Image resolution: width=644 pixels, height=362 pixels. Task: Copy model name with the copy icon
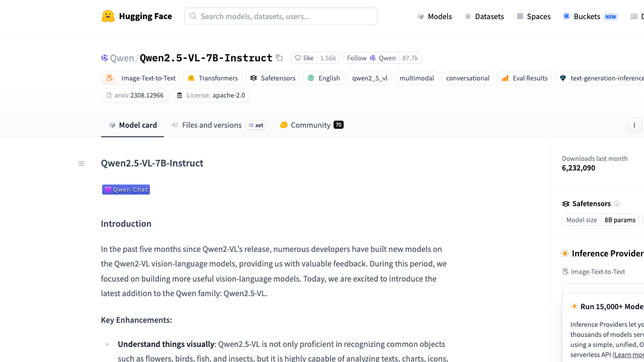click(x=279, y=58)
